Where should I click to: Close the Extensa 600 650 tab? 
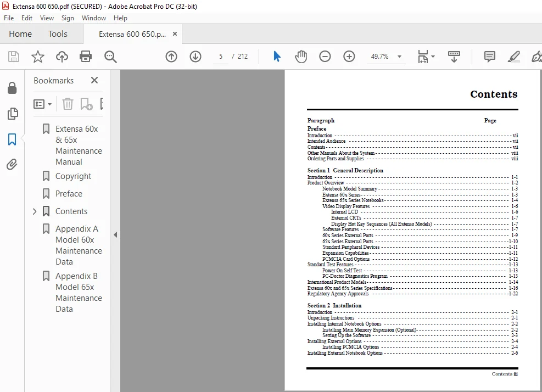point(175,34)
